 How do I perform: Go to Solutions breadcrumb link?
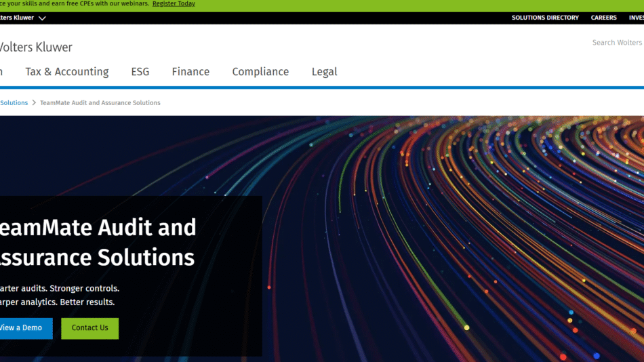point(14,103)
